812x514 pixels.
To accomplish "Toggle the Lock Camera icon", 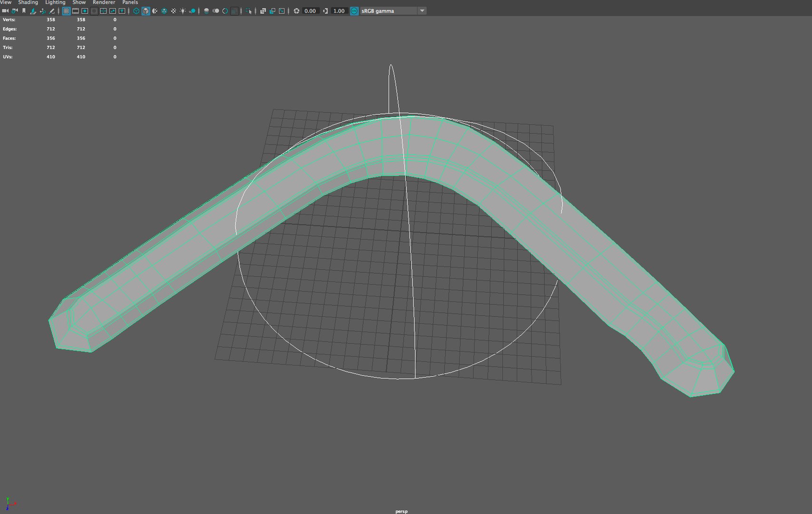I will coord(15,10).
